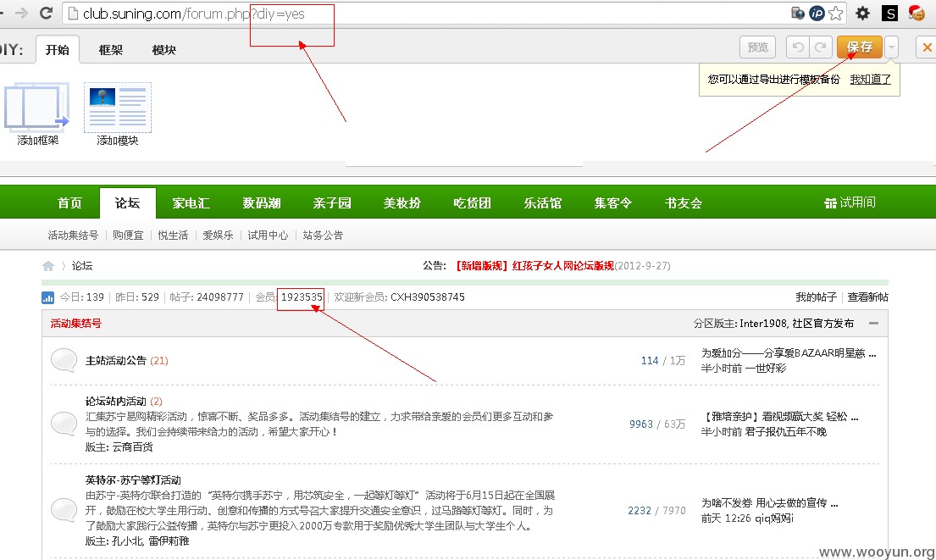This screenshot has height=560, width=936.
Task: Click the browser reload button
Action: 46,14
